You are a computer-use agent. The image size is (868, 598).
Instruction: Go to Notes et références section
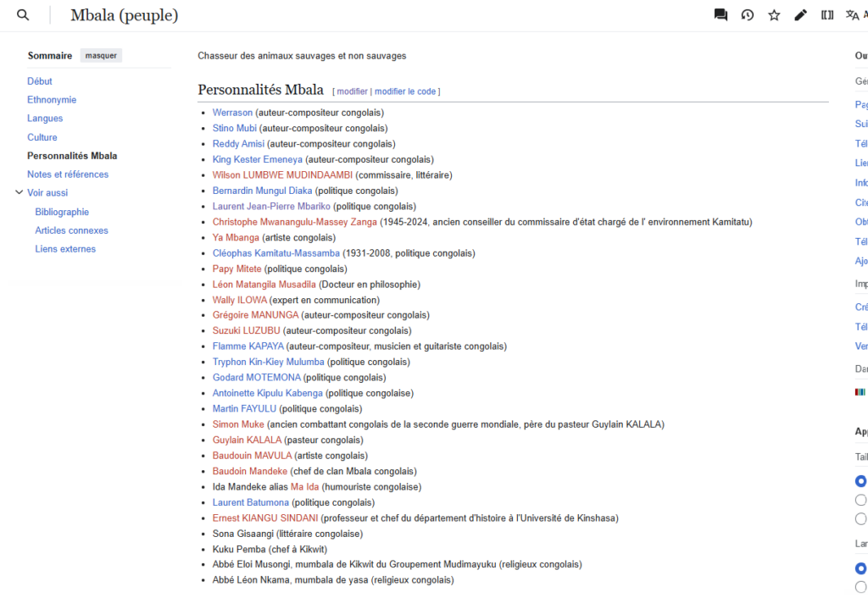[68, 174]
